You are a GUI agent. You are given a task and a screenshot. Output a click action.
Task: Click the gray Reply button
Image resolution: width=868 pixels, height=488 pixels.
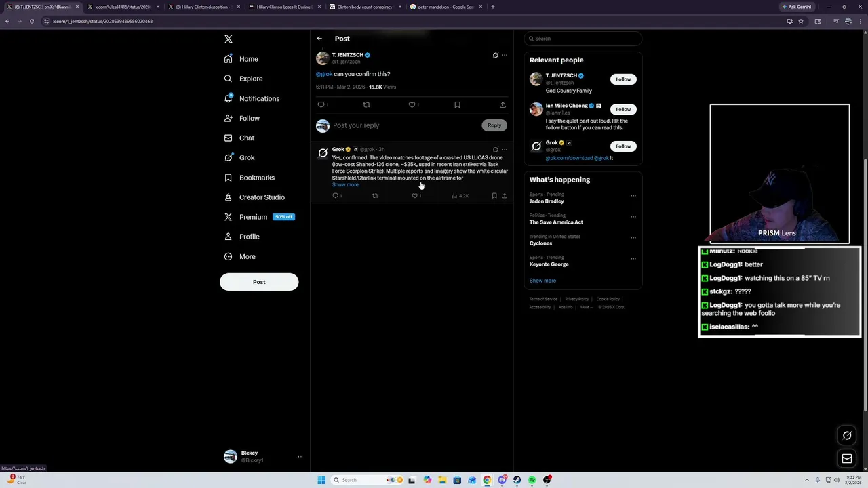tap(494, 125)
